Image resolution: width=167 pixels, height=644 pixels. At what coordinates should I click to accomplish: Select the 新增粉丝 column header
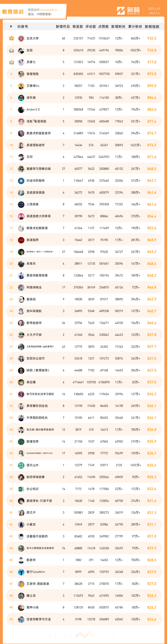point(118,26)
